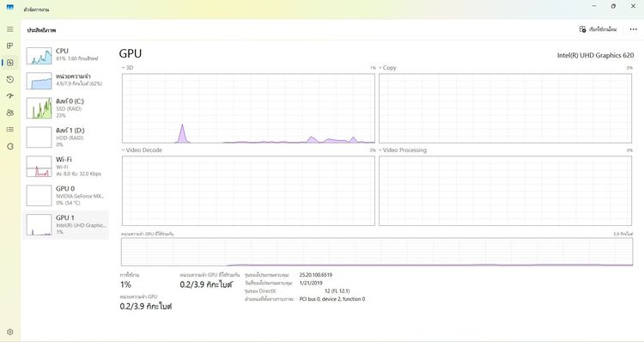644x342 pixels.
Task: Click the Disk 0 mini graph thumbnail
Action: point(39,108)
